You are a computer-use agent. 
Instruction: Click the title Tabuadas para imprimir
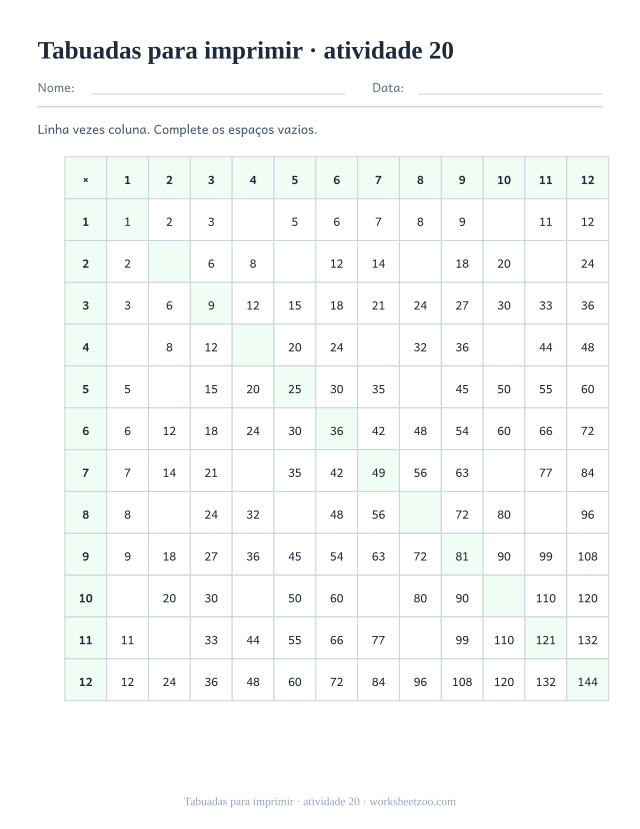pos(170,51)
